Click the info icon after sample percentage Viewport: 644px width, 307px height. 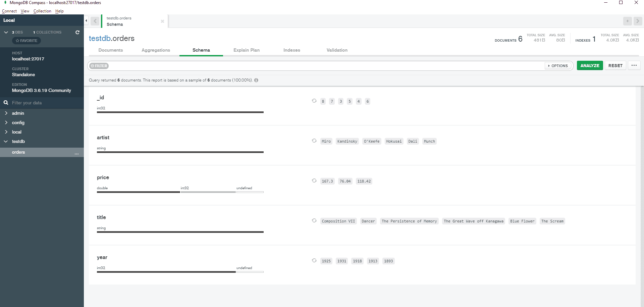(x=256, y=80)
